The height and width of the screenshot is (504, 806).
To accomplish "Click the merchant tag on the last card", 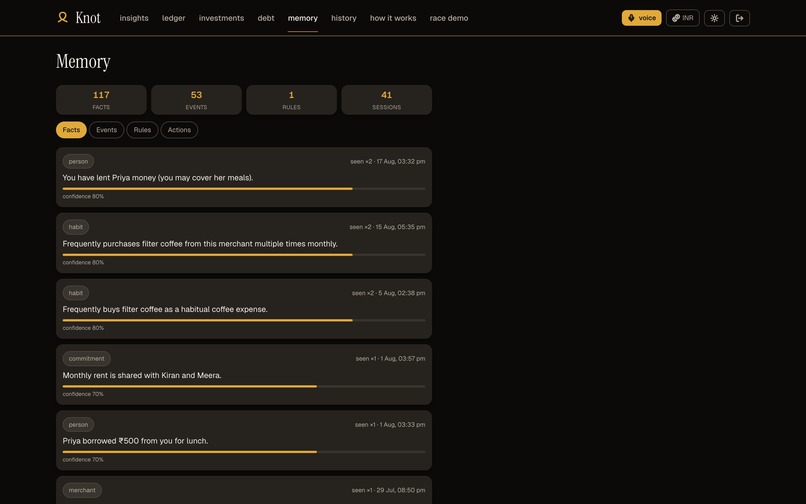I will tap(82, 490).
